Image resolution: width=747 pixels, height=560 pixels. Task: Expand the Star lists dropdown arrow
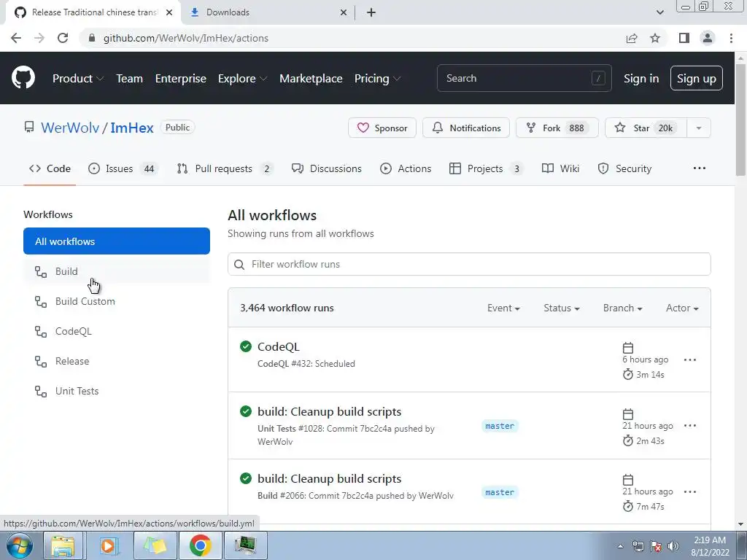(698, 128)
